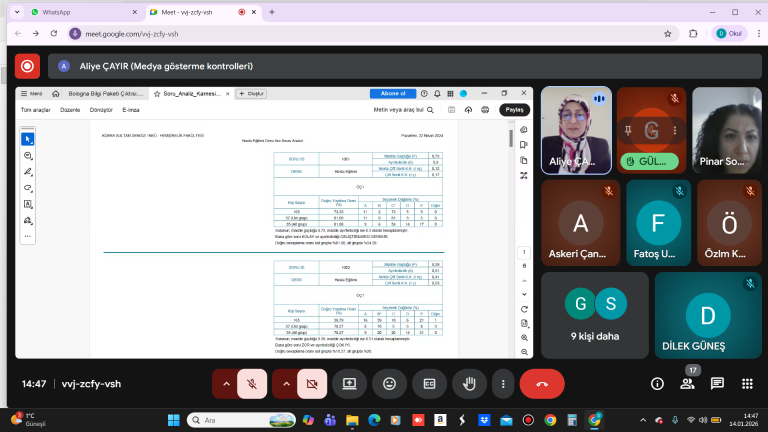Screen dimensions: 768x432
Task: Click the red recording indicator icon
Action: [27, 66]
